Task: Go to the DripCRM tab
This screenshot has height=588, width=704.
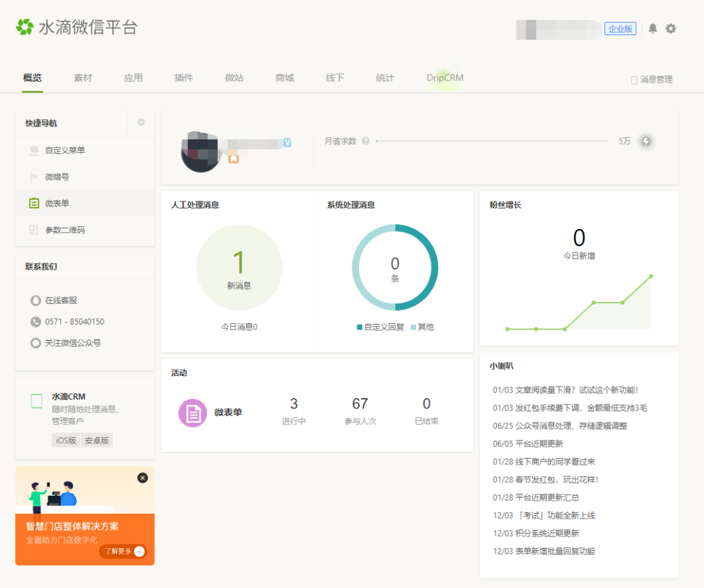Action: [445, 78]
